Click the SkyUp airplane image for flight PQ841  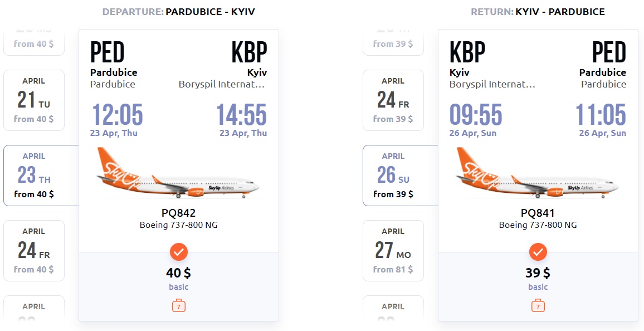click(537, 173)
